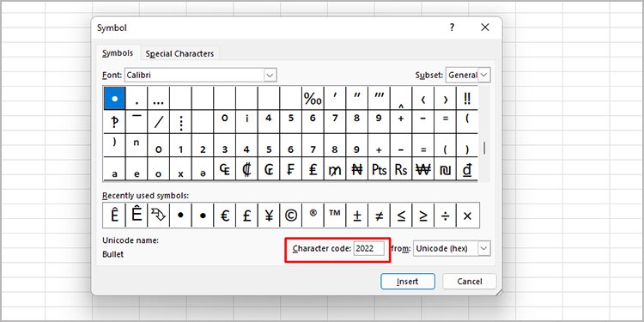Choose copyright © from recently used symbols

pyautogui.click(x=291, y=216)
